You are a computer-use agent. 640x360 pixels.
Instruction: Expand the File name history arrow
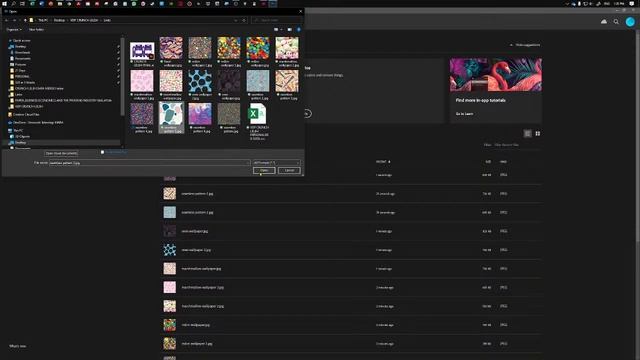pos(248,162)
